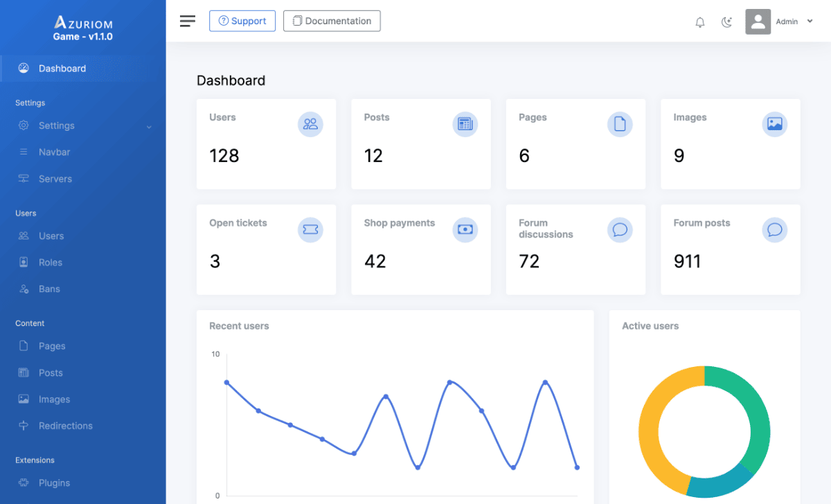Click the Admin avatar image
The width and height of the screenshot is (831, 504).
click(x=758, y=21)
